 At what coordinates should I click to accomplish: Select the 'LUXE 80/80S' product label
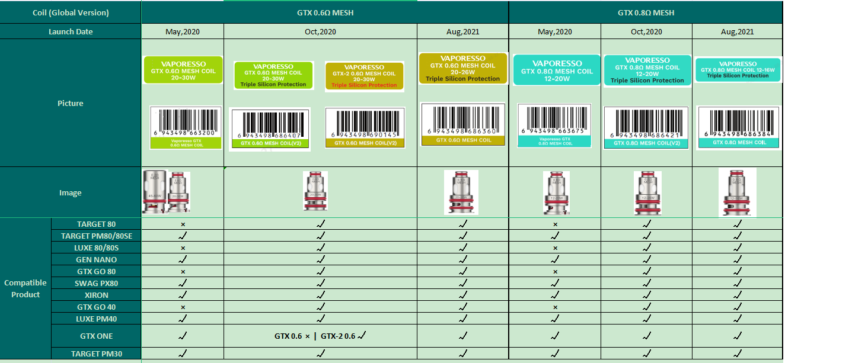point(97,248)
